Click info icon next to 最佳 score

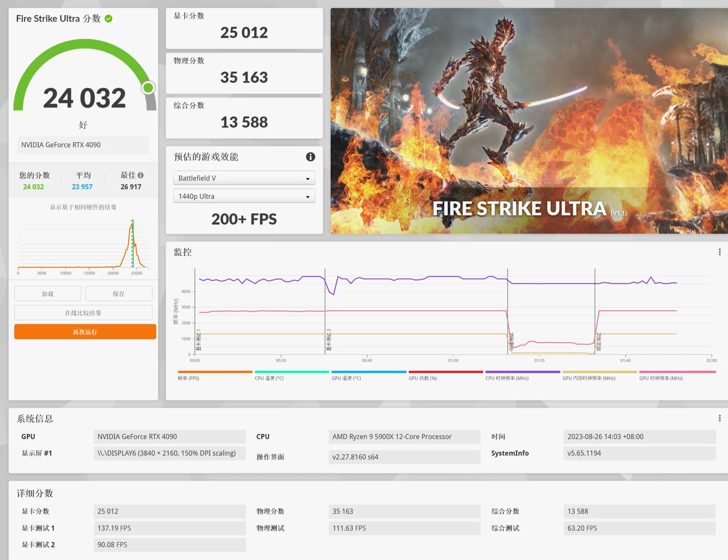point(141,176)
